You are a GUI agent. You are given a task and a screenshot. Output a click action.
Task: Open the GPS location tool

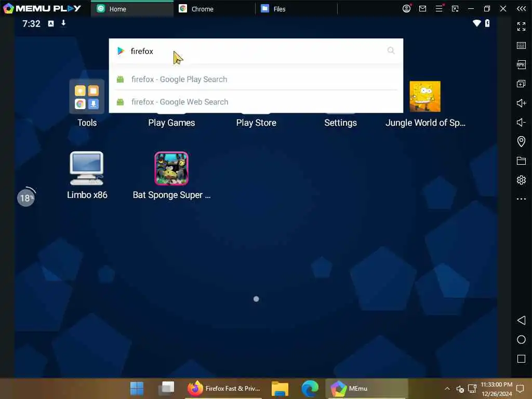click(x=521, y=141)
